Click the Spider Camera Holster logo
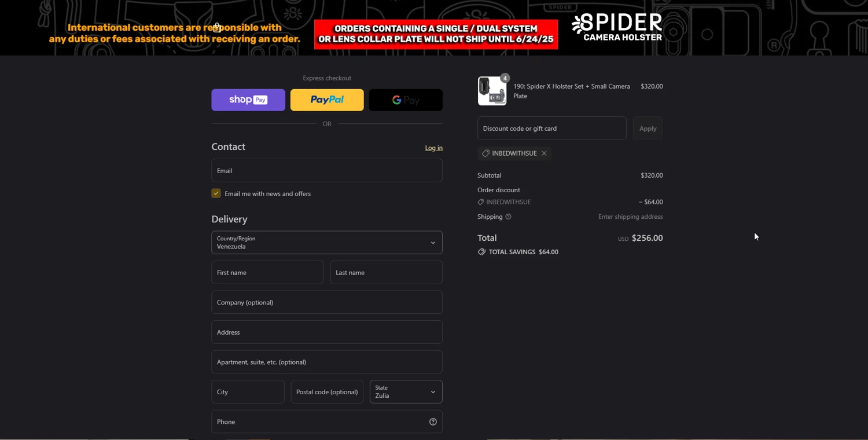Image resolution: width=868 pixels, height=440 pixels. pos(617,27)
